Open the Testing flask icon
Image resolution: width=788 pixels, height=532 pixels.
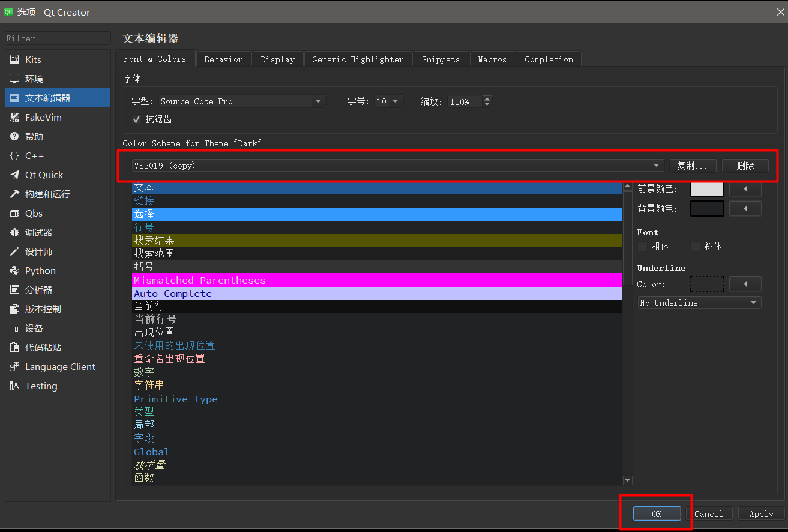click(x=15, y=386)
